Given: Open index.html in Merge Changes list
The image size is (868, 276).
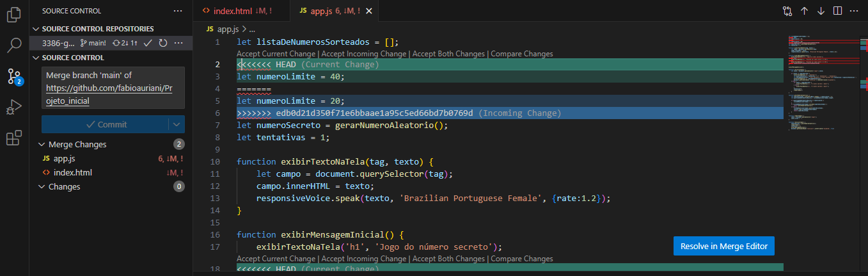Looking at the screenshot, I should (112, 173).
